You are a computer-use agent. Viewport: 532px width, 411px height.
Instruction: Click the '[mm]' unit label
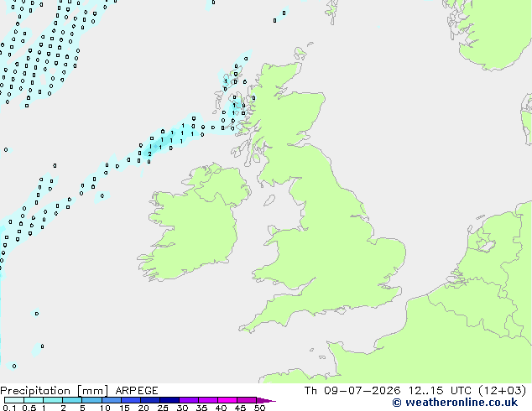click(x=92, y=391)
